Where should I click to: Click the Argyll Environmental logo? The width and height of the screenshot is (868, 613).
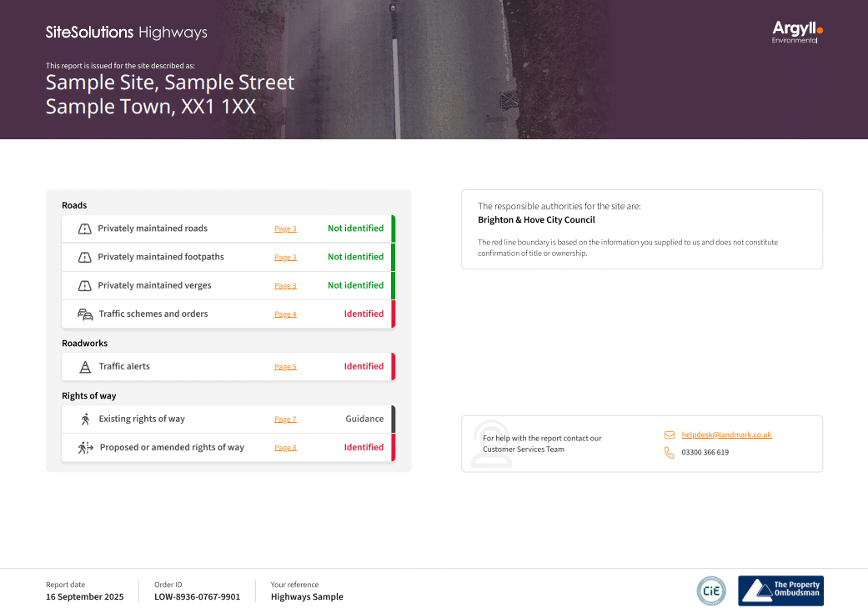797,33
